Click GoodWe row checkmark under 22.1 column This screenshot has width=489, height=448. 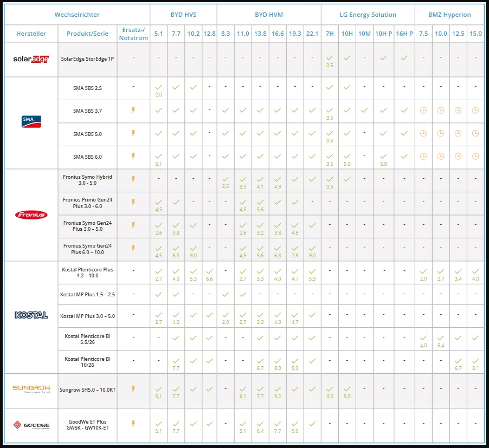(x=312, y=424)
